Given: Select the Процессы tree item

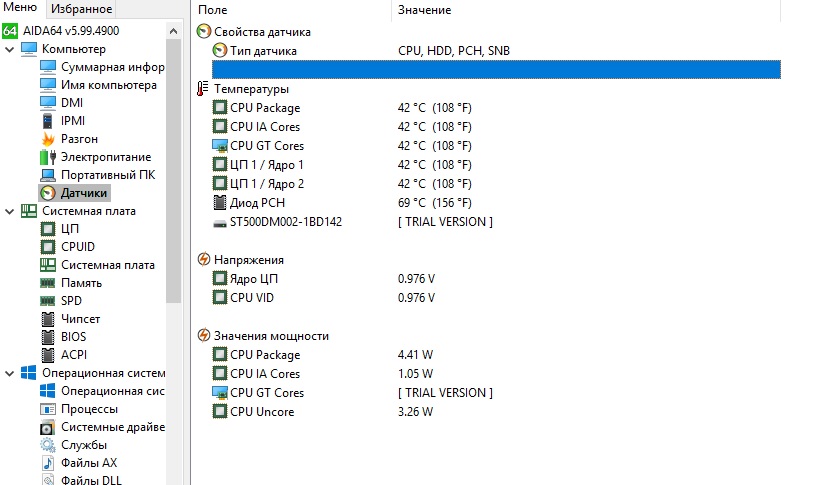Looking at the screenshot, I should (x=89, y=409).
